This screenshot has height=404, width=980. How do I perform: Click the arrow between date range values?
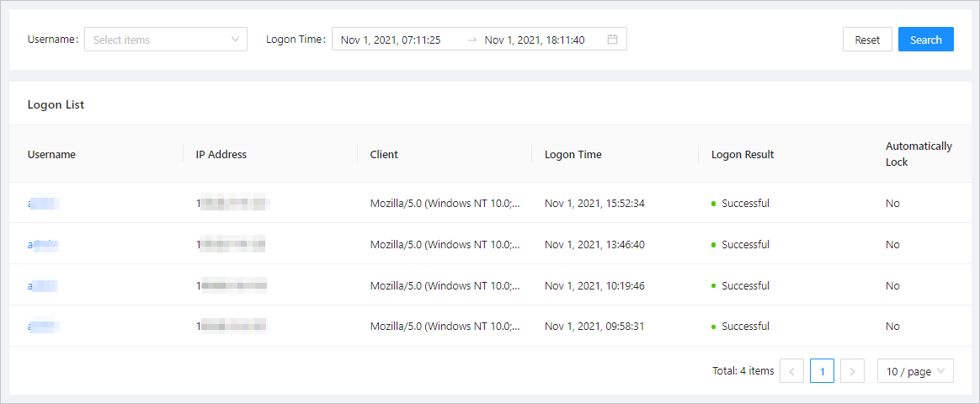[471, 40]
